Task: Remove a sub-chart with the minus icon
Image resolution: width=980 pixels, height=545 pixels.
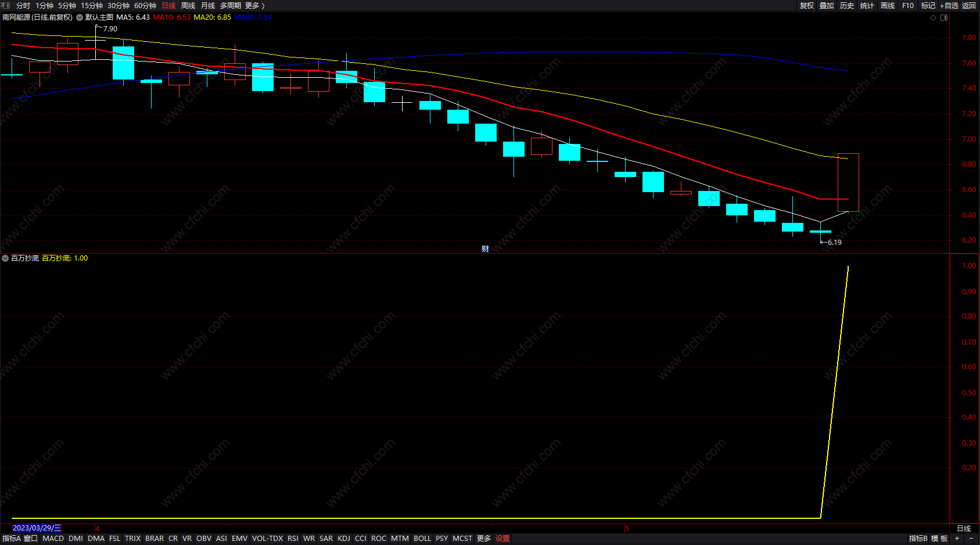Action: click(971, 539)
